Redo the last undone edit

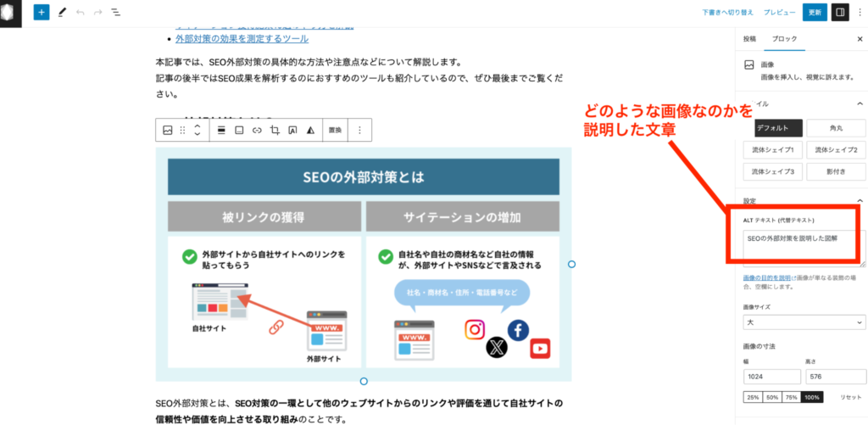(98, 12)
